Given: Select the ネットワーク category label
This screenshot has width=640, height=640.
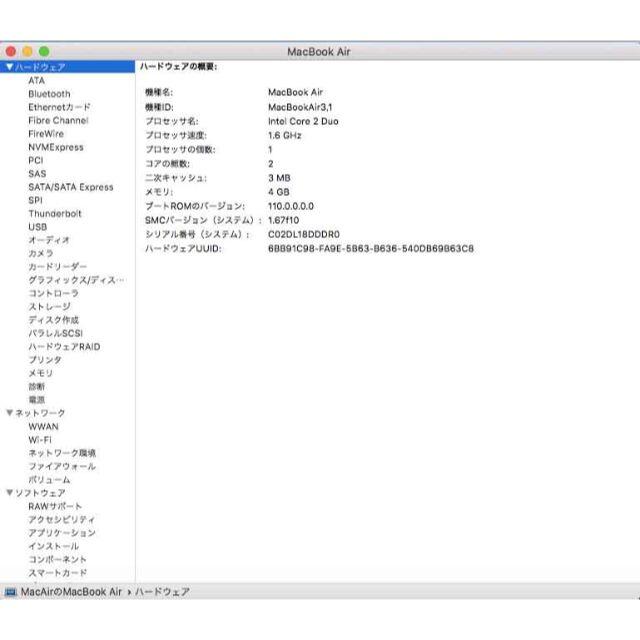Looking at the screenshot, I should click(x=40, y=413).
